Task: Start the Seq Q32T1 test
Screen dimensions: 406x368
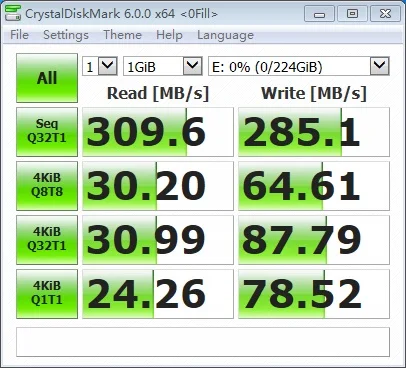Action: click(47, 132)
